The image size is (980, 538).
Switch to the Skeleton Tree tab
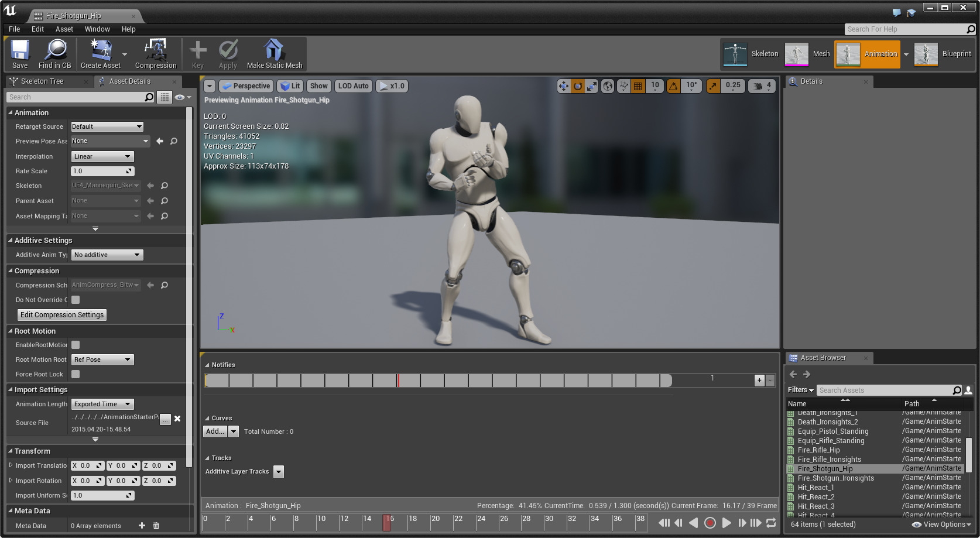(x=42, y=81)
